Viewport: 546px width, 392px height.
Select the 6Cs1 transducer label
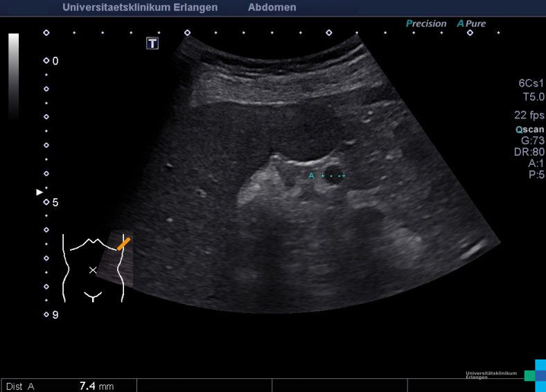click(x=531, y=83)
